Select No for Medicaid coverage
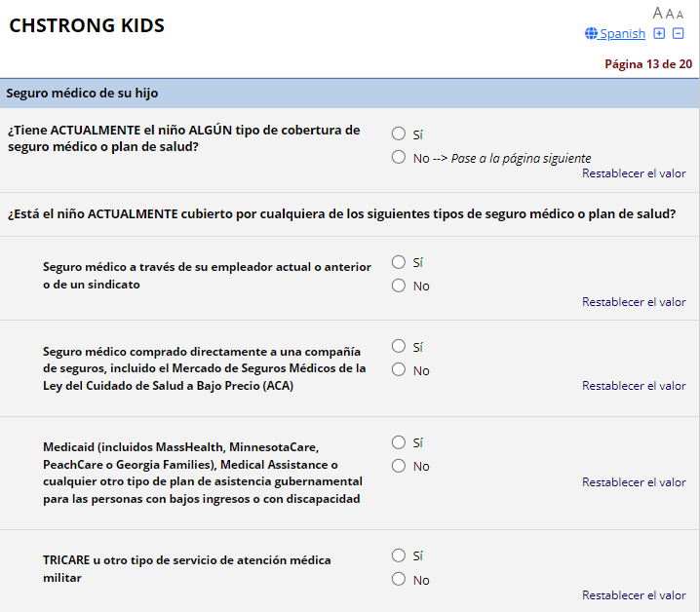700x612 pixels. point(399,466)
